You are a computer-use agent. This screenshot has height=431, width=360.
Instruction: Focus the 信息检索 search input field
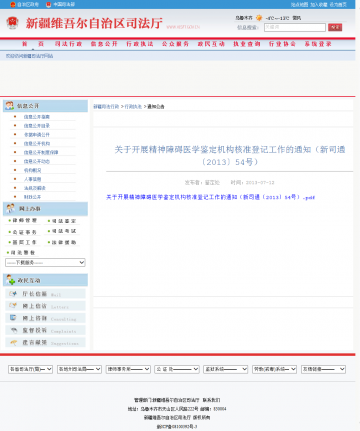(x=295, y=27)
